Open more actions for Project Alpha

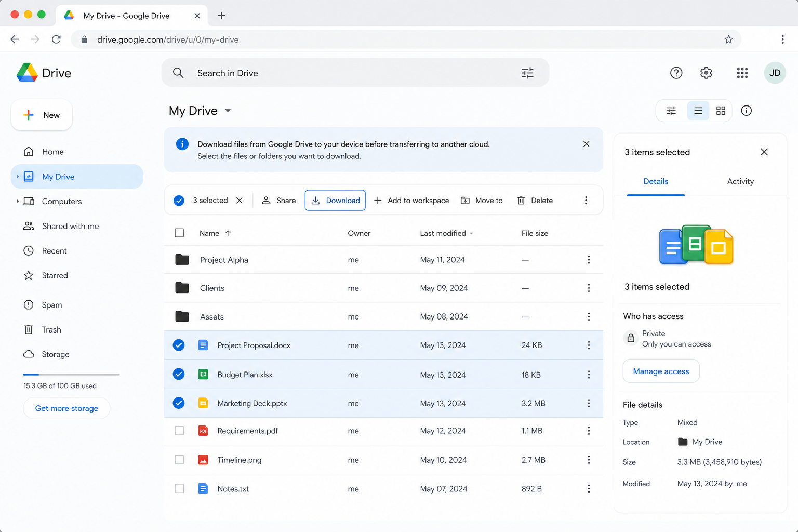pos(589,260)
